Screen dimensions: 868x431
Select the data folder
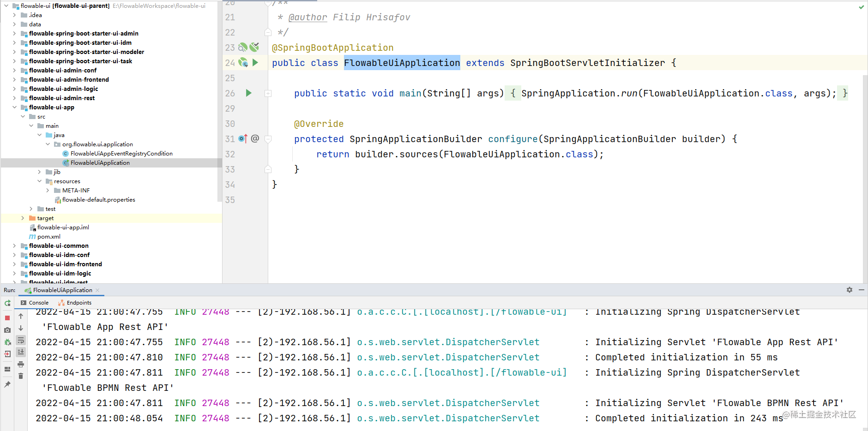click(35, 24)
